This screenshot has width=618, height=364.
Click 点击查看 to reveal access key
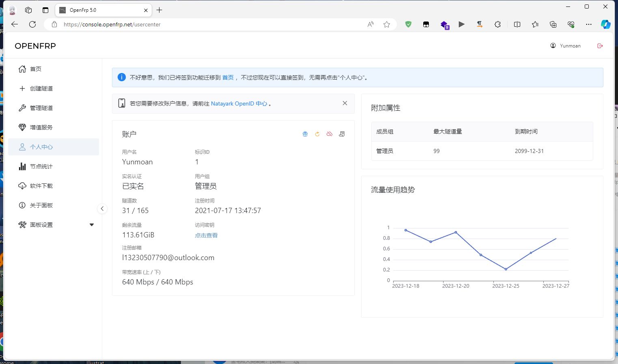pos(206,235)
